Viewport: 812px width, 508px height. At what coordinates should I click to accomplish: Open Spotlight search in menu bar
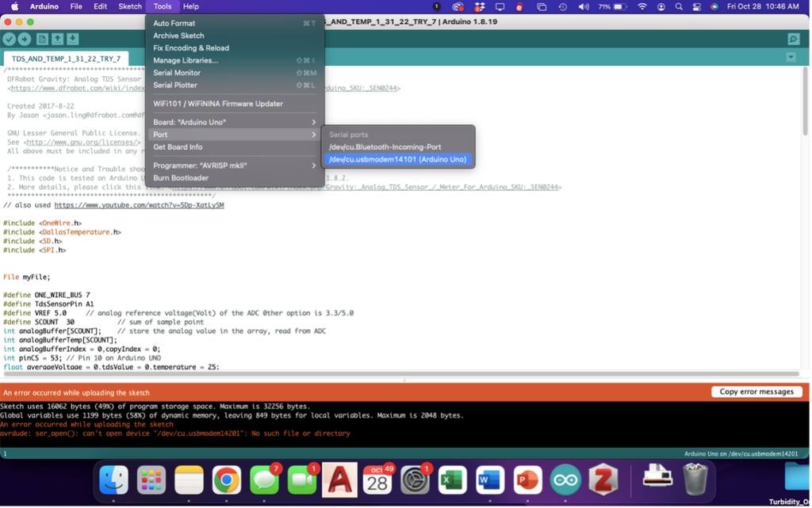coord(679,6)
